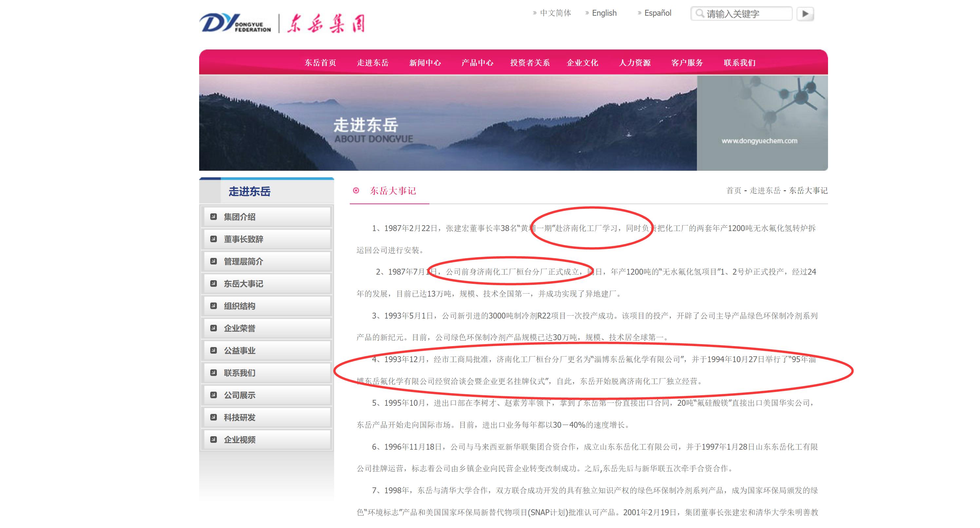
Task: Click the icon next to 科技研发
Action: 214,418
